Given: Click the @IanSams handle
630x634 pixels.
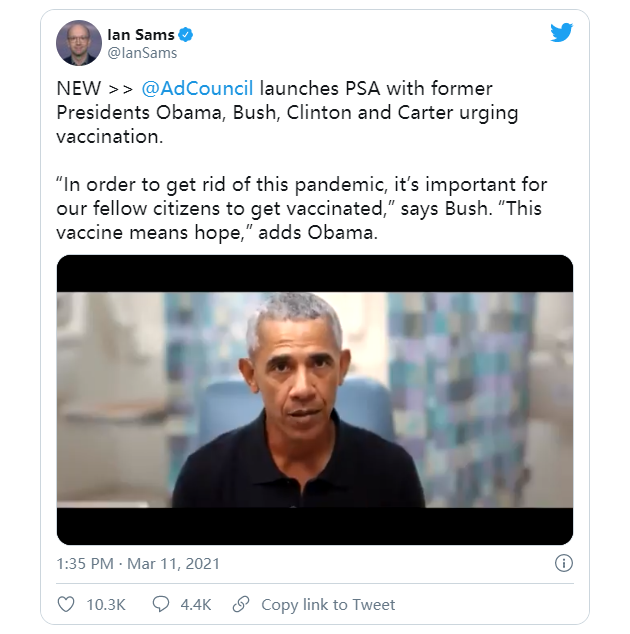Looking at the screenshot, I should (x=142, y=53).
